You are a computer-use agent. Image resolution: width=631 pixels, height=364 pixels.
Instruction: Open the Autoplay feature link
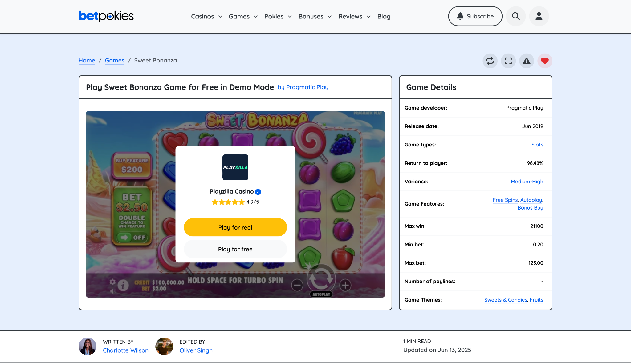(531, 200)
